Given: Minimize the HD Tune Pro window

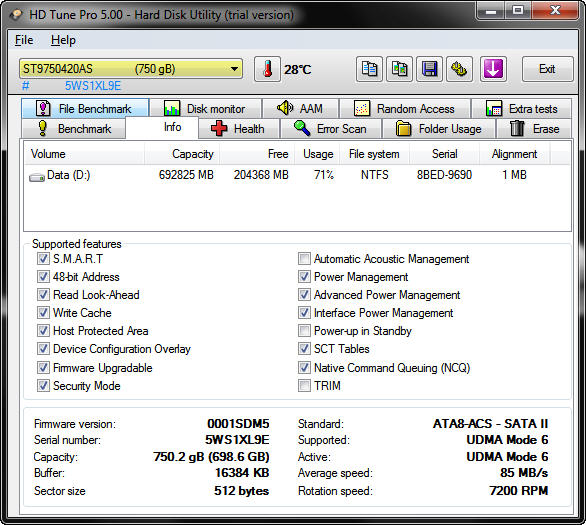Looking at the screenshot, I should coord(491,11).
